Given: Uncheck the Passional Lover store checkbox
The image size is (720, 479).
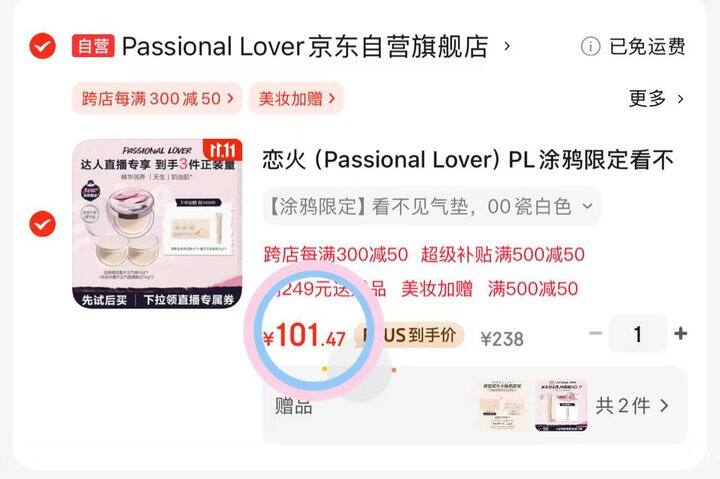Looking at the screenshot, I should point(42,46).
